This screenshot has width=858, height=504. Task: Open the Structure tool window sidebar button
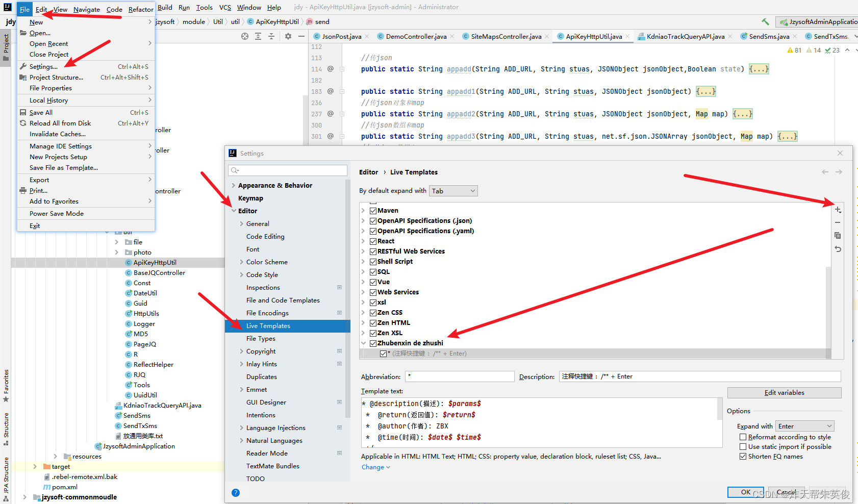tap(6, 430)
